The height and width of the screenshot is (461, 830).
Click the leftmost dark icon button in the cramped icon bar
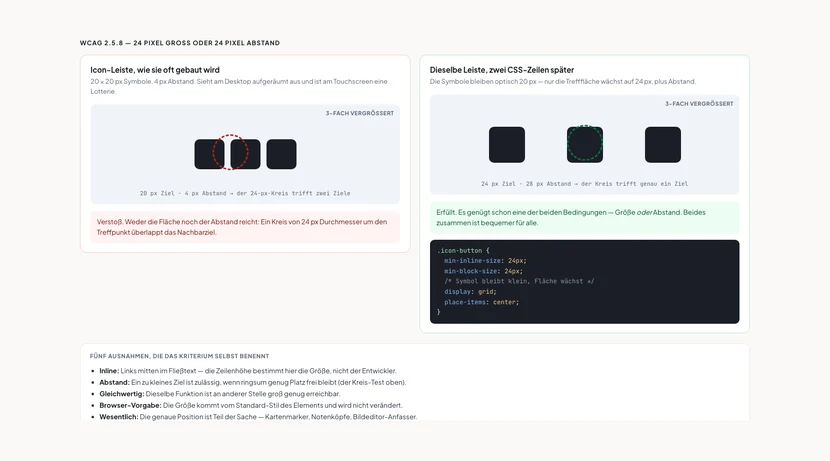click(x=210, y=154)
